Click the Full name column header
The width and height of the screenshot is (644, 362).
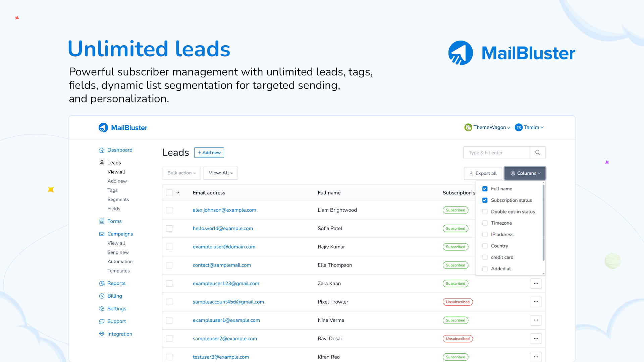coord(329,193)
